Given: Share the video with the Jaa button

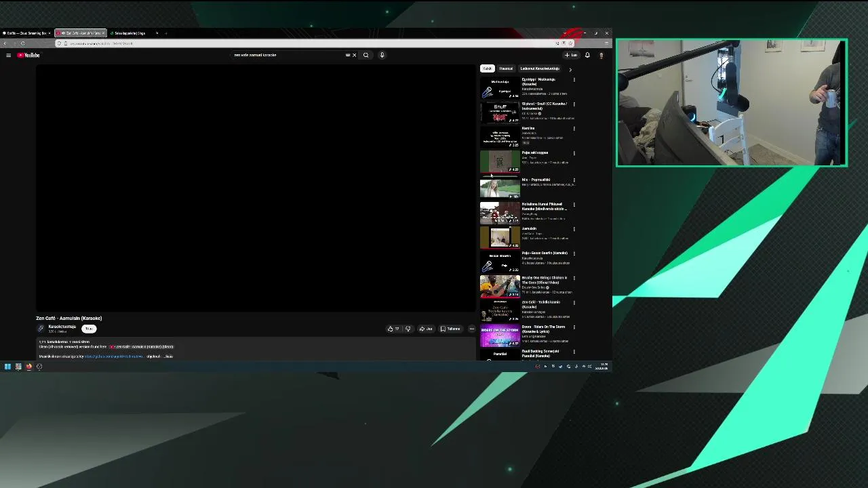Looking at the screenshot, I should coord(426,329).
